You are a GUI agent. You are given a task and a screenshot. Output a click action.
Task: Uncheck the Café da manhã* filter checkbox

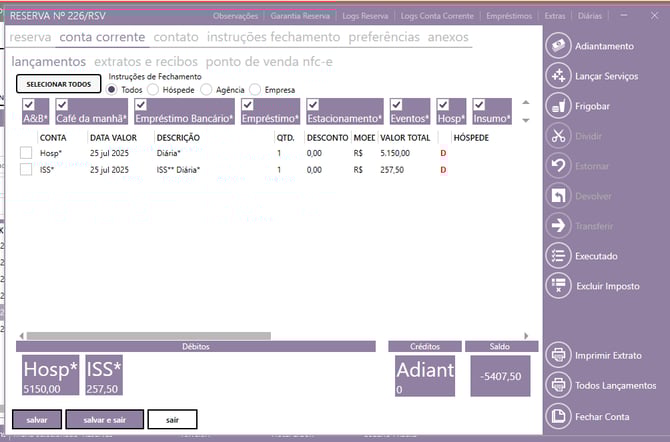[62, 105]
